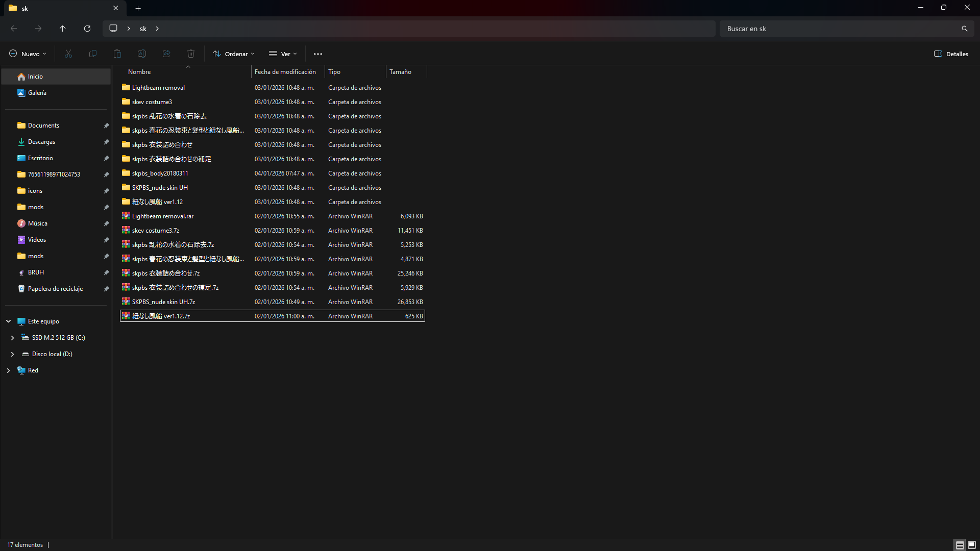This screenshot has height=551, width=980.
Task: Open the three-dots more options menu
Action: (x=318, y=54)
